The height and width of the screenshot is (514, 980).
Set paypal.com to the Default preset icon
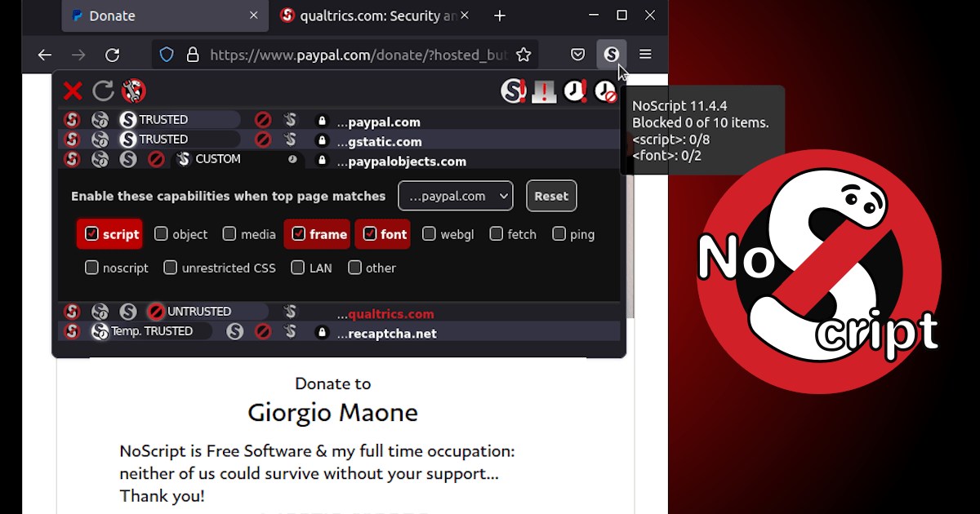pos(72,119)
